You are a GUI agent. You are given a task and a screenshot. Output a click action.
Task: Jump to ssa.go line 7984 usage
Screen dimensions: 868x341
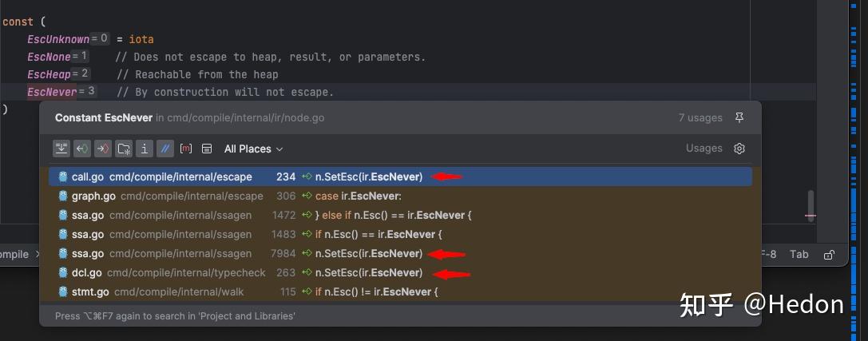(x=240, y=253)
